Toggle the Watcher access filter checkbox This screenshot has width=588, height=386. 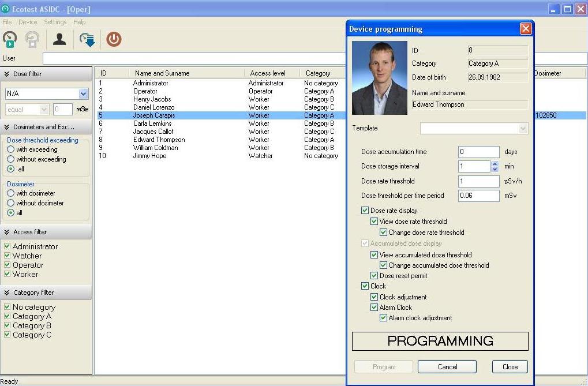(8, 256)
